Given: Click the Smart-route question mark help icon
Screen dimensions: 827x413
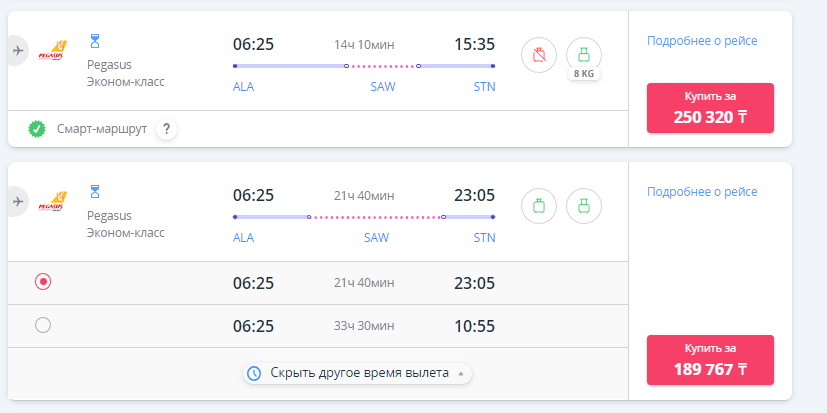Looking at the screenshot, I should click(167, 128).
